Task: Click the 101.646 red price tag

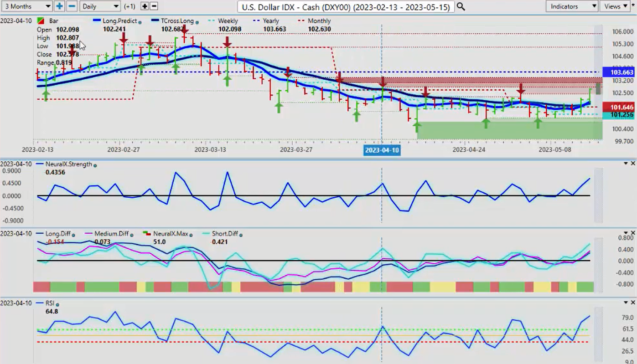Action: (x=618, y=108)
